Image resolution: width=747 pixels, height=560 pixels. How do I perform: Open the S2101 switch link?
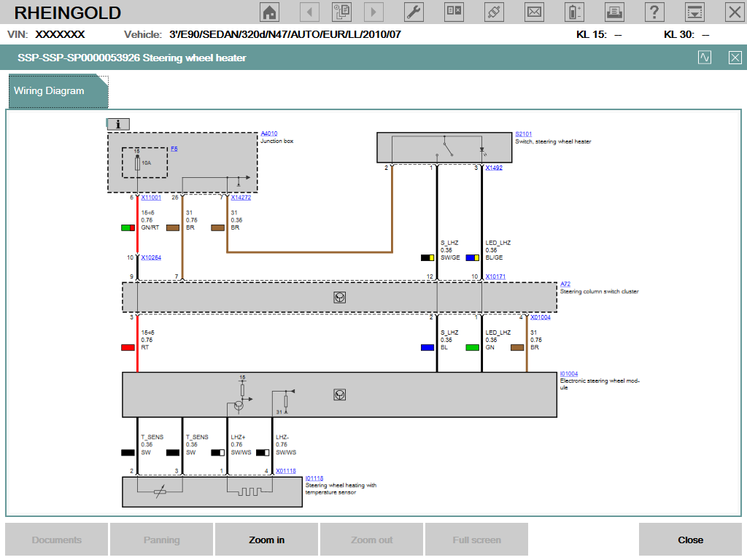point(524,134)
